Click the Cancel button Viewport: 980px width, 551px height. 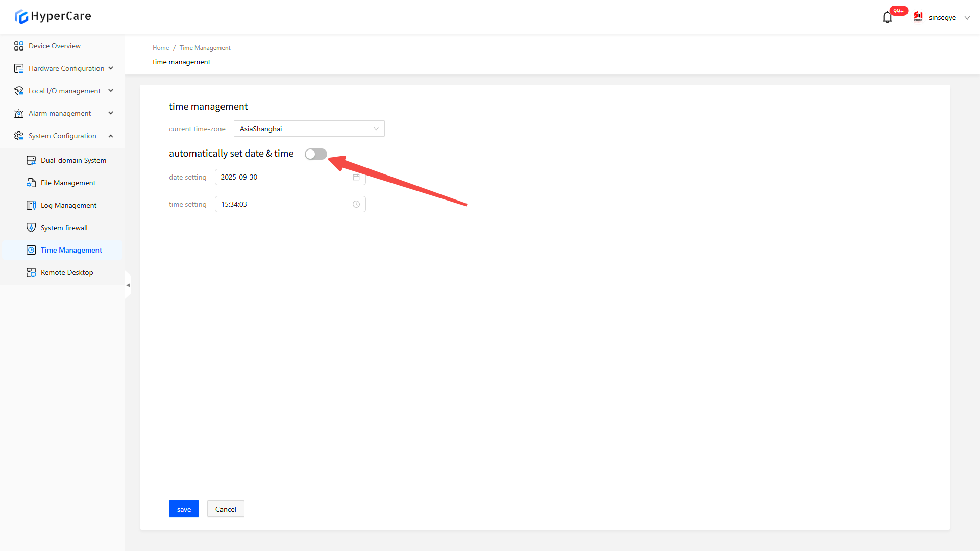[226, 509]
